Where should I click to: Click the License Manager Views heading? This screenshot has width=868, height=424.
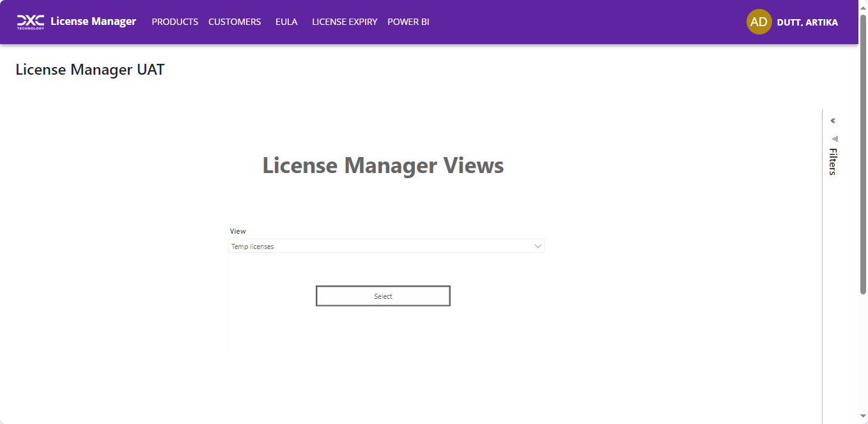click(x=383, y=165)
